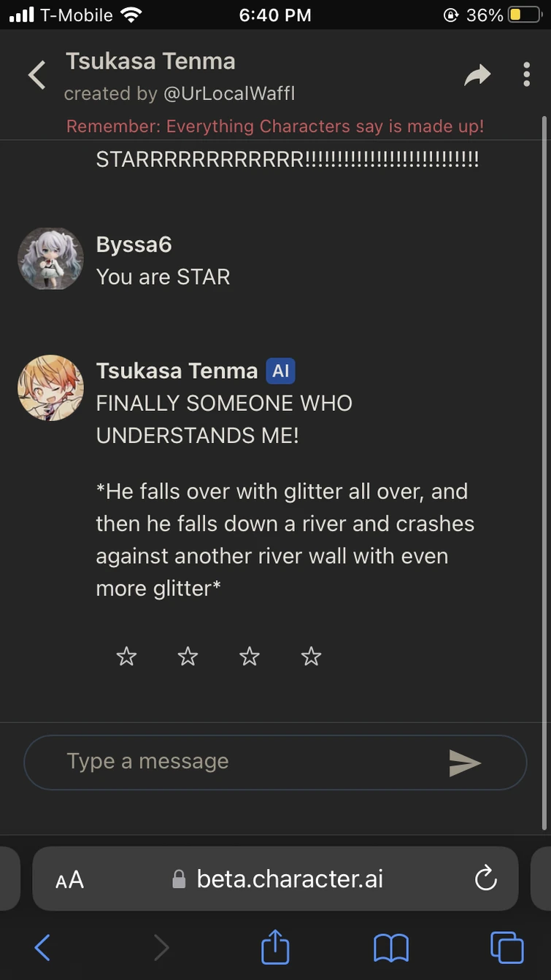Go back with the chat header arrow
The width and height of the screenshot is (551, 980).
36,75
